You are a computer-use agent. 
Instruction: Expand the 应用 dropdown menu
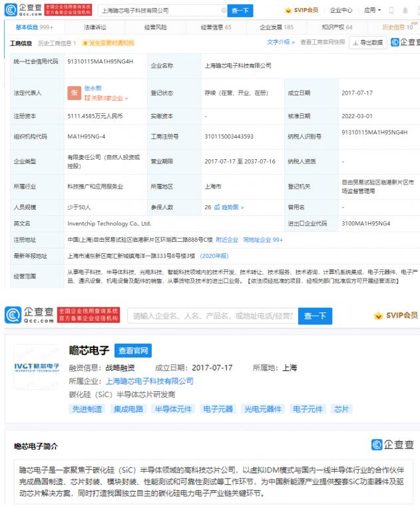click(372, 11)
